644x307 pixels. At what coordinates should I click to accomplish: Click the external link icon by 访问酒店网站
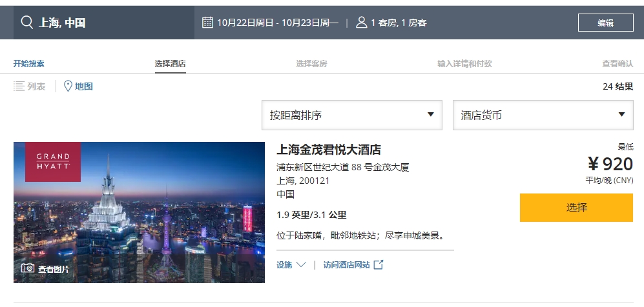click(379, 265)
